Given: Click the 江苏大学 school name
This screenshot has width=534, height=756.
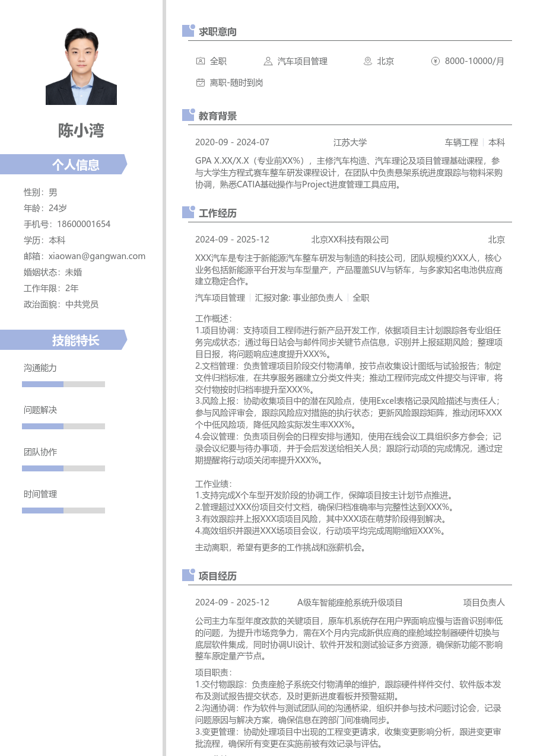Looking at the screenshot, I should coord(350,142).
